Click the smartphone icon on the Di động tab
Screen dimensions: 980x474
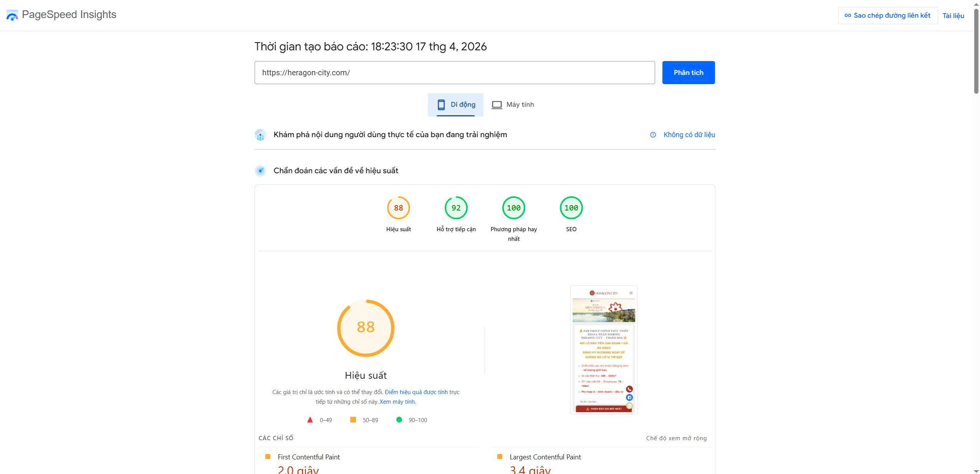[x=442, y=104]
